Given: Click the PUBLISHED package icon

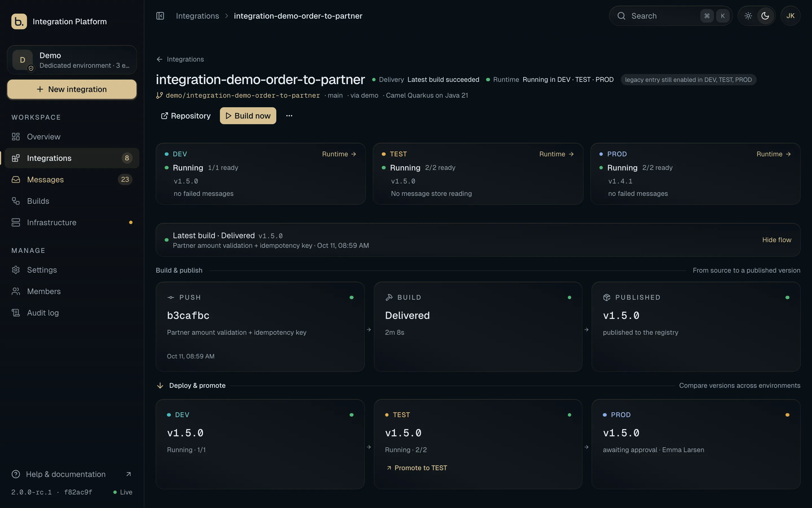Looking at the screenshot, I should point(607,297).
